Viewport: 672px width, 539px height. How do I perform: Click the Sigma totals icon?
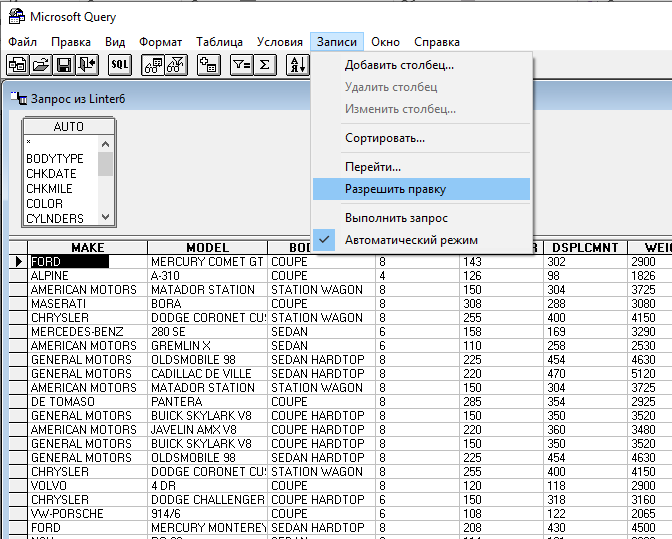265,65
